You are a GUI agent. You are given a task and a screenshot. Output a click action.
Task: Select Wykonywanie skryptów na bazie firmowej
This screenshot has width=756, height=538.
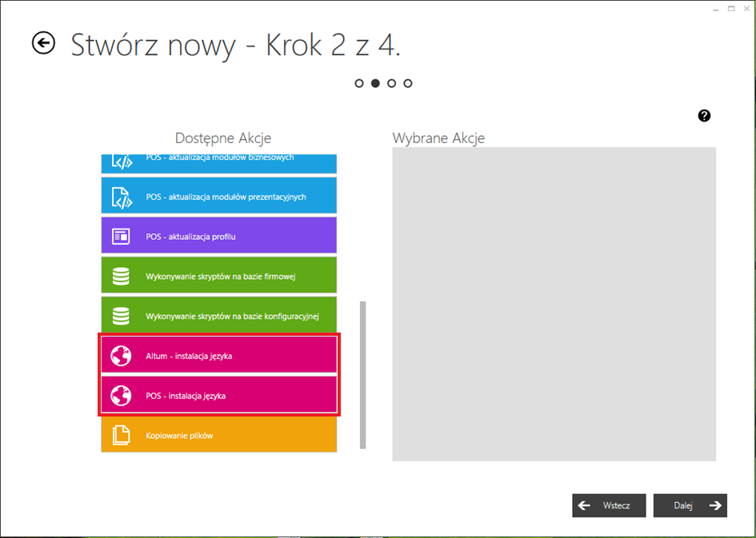(219, 275)
